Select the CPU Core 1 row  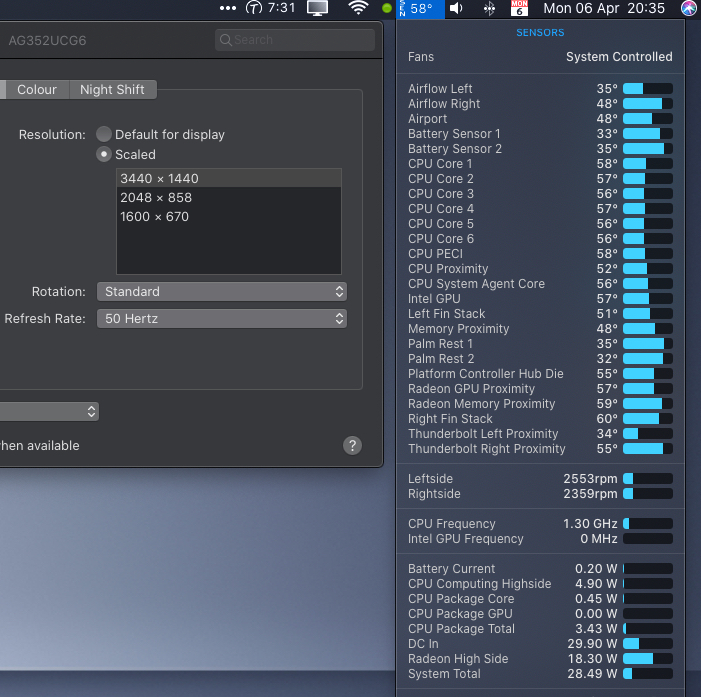(x=540, y=164)
